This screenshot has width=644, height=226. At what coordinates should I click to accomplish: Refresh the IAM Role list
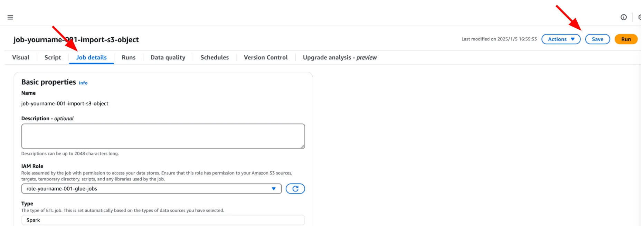[x=295, y=189]
